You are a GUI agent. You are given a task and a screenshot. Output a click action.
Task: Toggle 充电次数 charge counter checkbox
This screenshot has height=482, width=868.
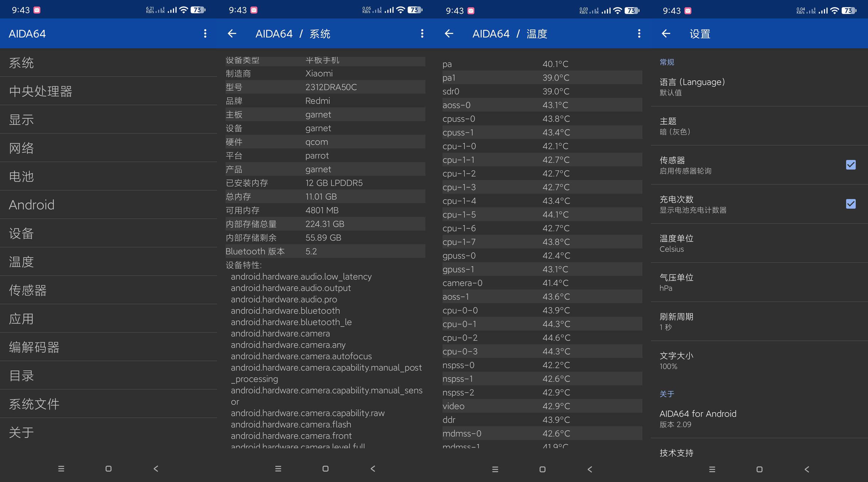click(x=851, y=204)
